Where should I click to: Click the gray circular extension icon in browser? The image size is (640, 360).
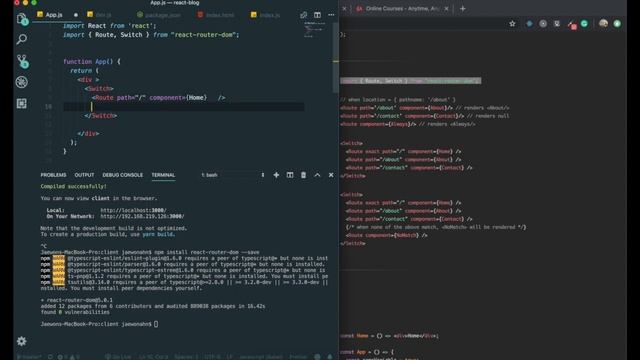[543, 24]
